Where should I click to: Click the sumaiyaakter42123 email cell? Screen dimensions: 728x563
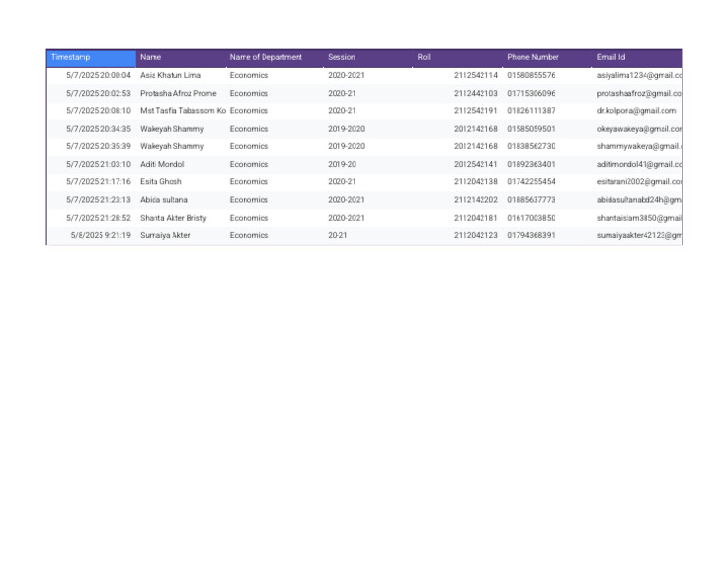tap(639, 235)
